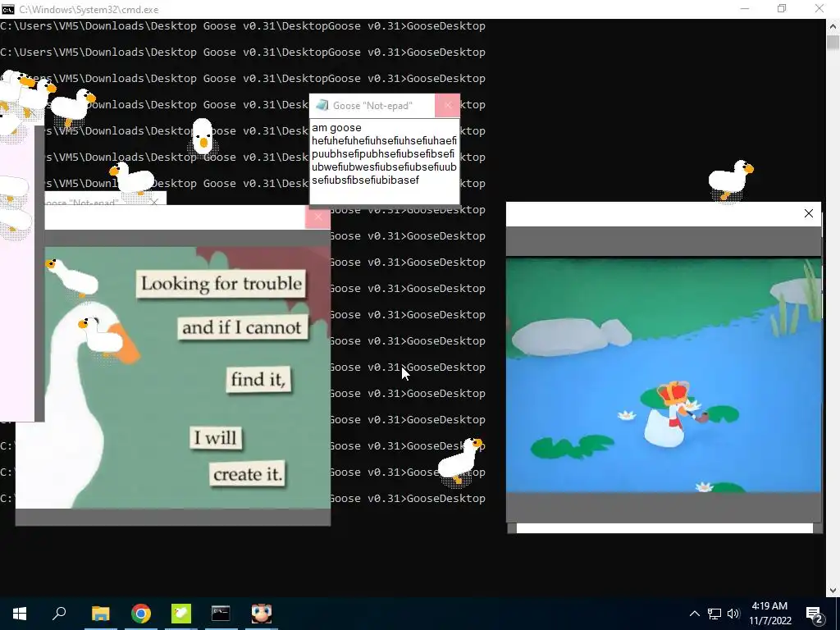
Task: Switch to the green goose app taskbar icon
Action: click(x=181, y=613)
